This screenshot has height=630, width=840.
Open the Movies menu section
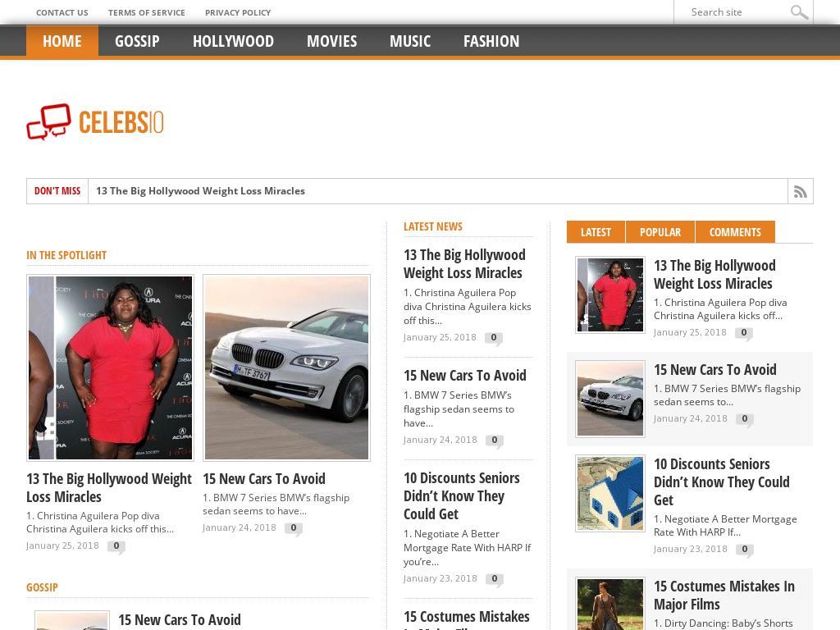[331, 41]
